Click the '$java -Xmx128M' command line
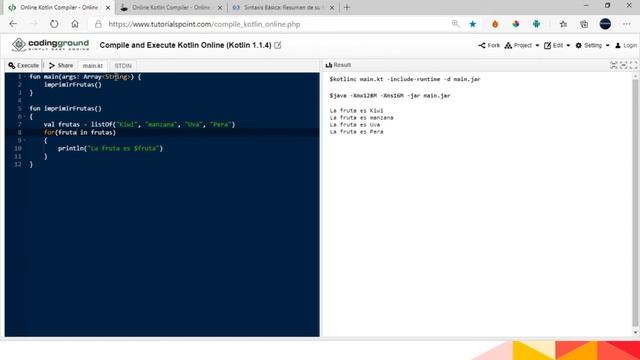 [x=390, y=96]
